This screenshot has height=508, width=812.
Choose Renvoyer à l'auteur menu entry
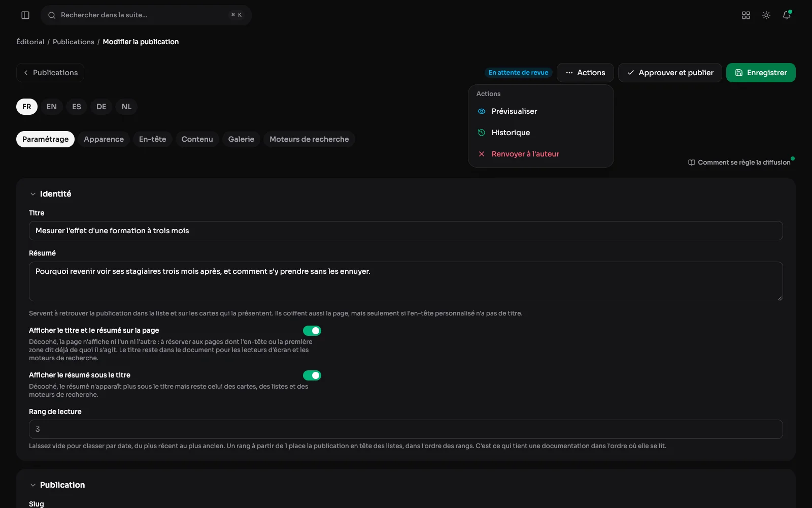coord(541,154)
